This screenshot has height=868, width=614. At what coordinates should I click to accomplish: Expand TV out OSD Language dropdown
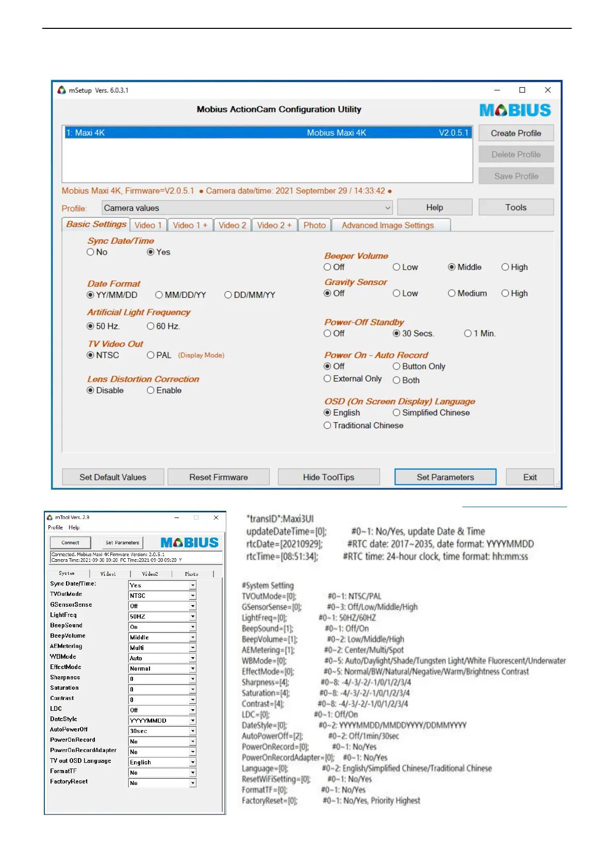[193, 762]
